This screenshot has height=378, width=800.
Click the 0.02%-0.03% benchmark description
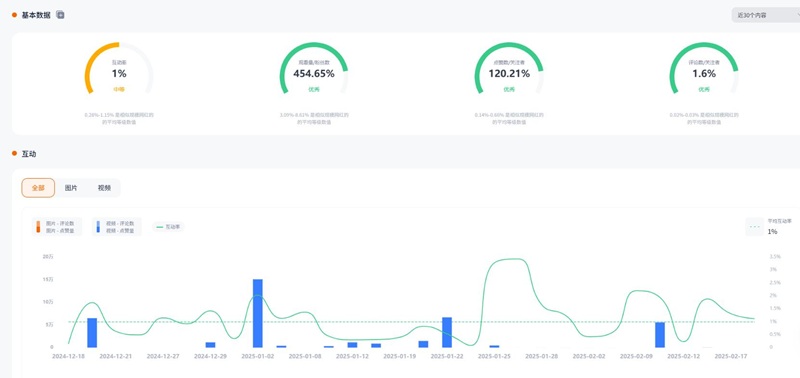[704, 118]
